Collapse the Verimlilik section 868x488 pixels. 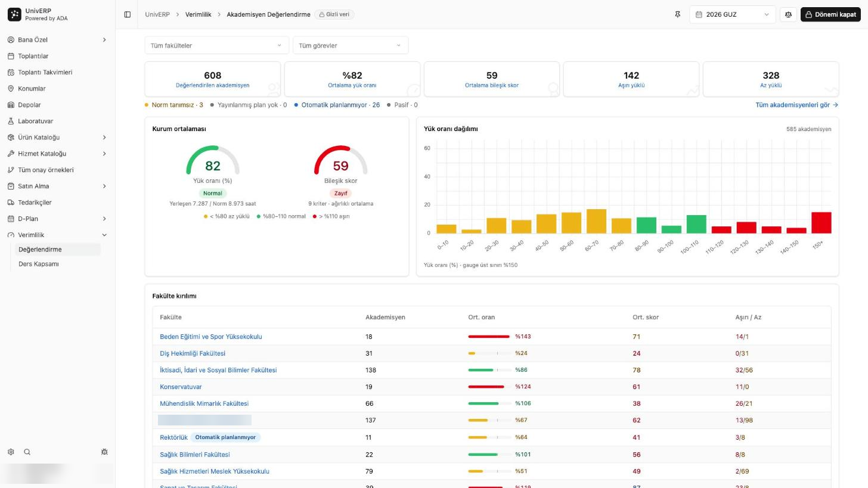[58, 235]
